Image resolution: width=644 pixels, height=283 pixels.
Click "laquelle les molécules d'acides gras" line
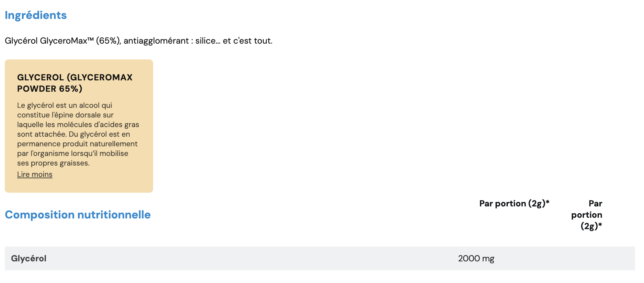click(78, 125)
